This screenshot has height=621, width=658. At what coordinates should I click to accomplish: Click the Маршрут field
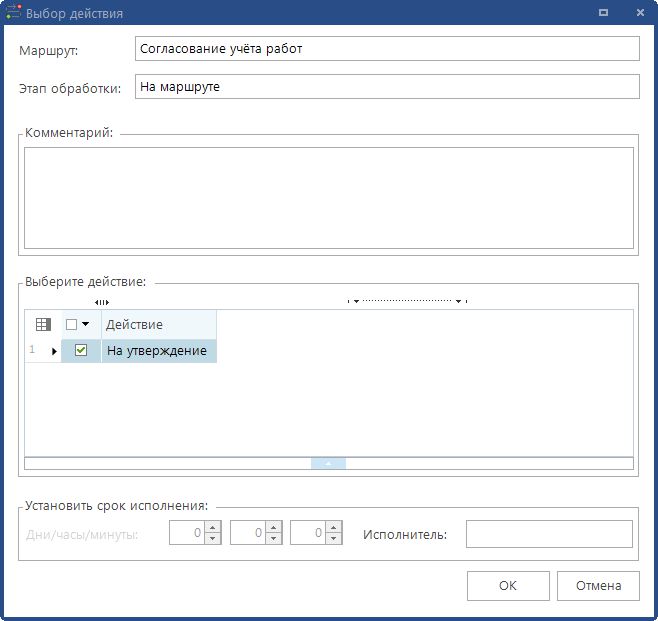pos(386,48)
